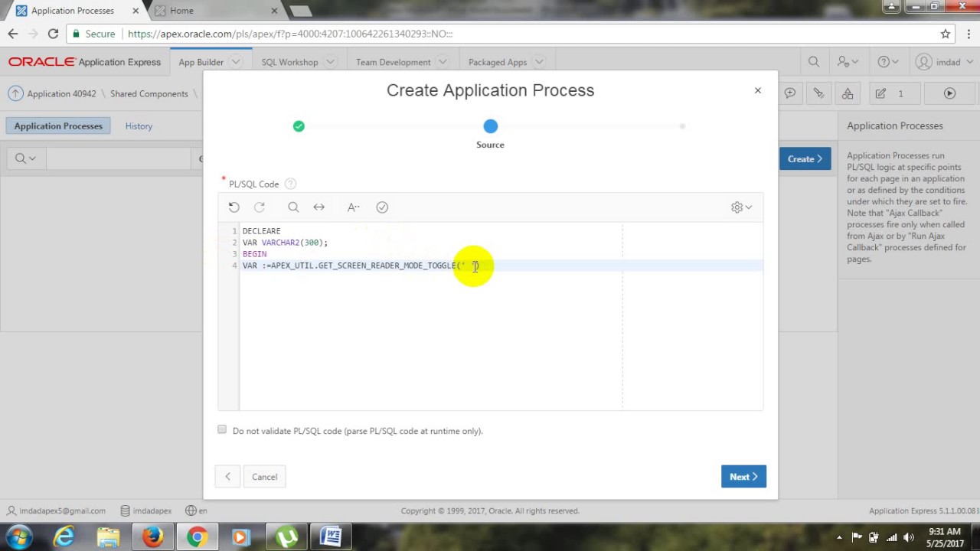Click the Next button in dialog
The image size is (980, 551).
743,477
